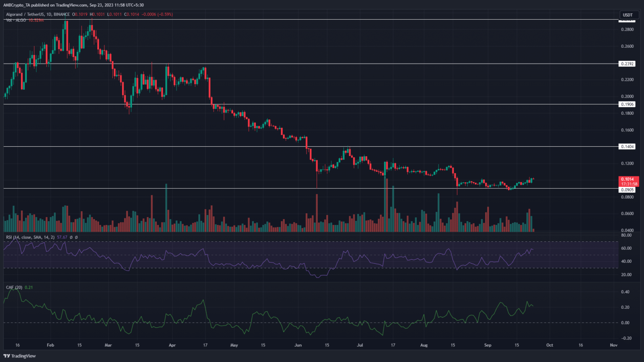Click the Oct label on time axis
Screen dimensions: 644x362
pos(549,345)
